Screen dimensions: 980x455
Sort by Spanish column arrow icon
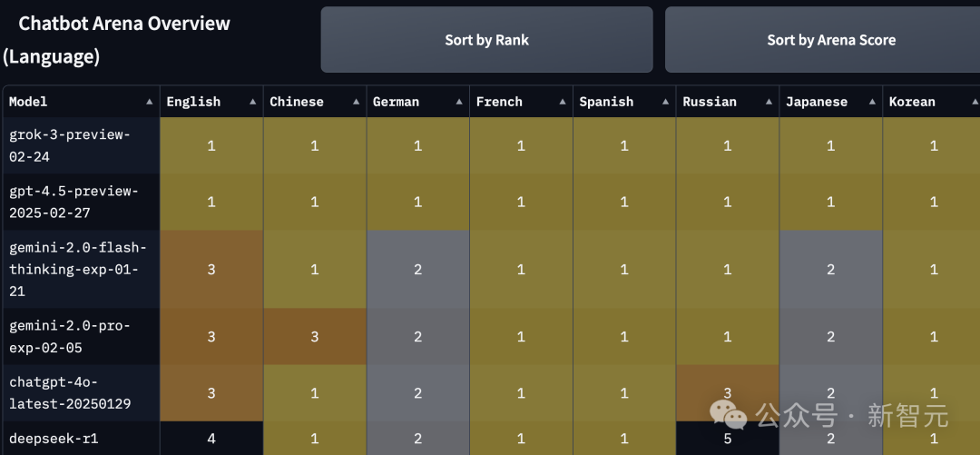(665, 102)
